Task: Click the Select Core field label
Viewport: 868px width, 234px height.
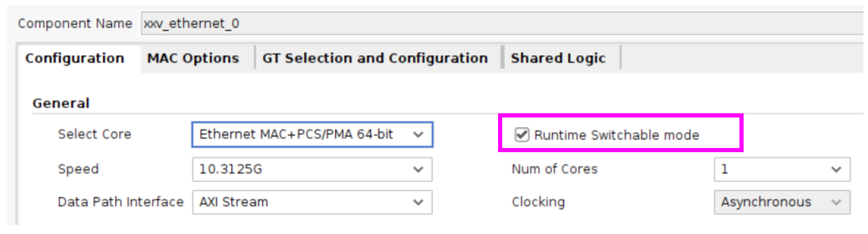Action: point(94,135)
